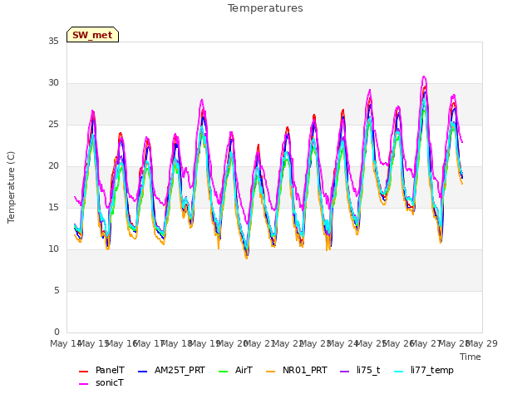Click the May 29 x-axis label
The height and width of the screenshot is (399, 532).
pyautogui.click(x=482, y=343)
